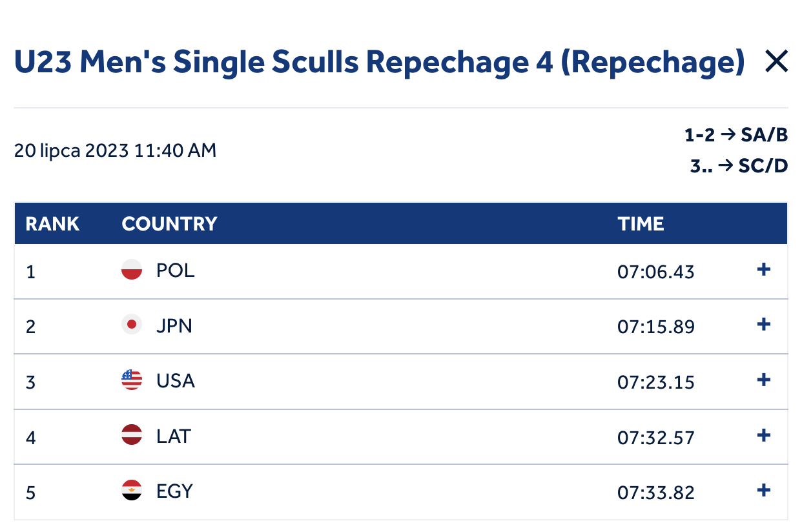Select the COUNTRY column header
Screen dimensions: 802x532
pos(169,224)
